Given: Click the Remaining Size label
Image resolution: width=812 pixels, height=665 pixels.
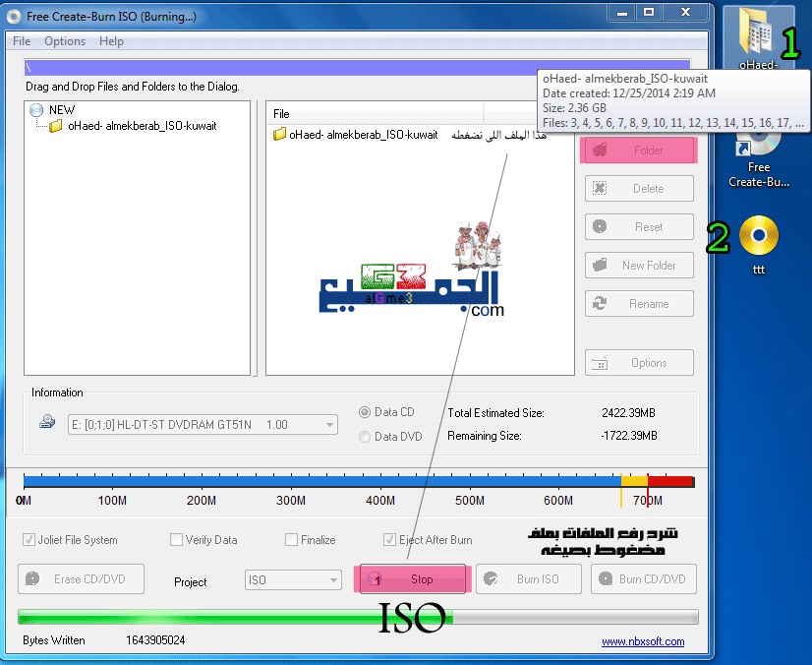Looking at the screenshot, I should pyautogui.click(x=485, y=436).
